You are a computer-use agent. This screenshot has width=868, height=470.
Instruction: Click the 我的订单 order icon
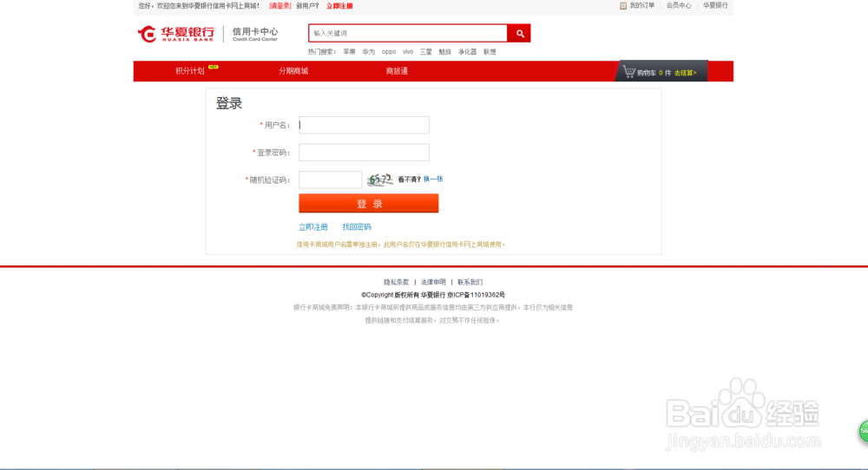coord(623,5)
